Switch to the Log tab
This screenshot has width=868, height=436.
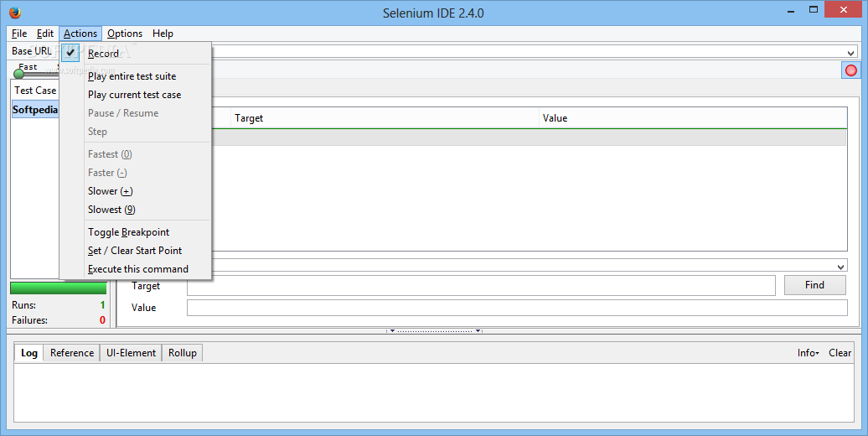[29, 353]
